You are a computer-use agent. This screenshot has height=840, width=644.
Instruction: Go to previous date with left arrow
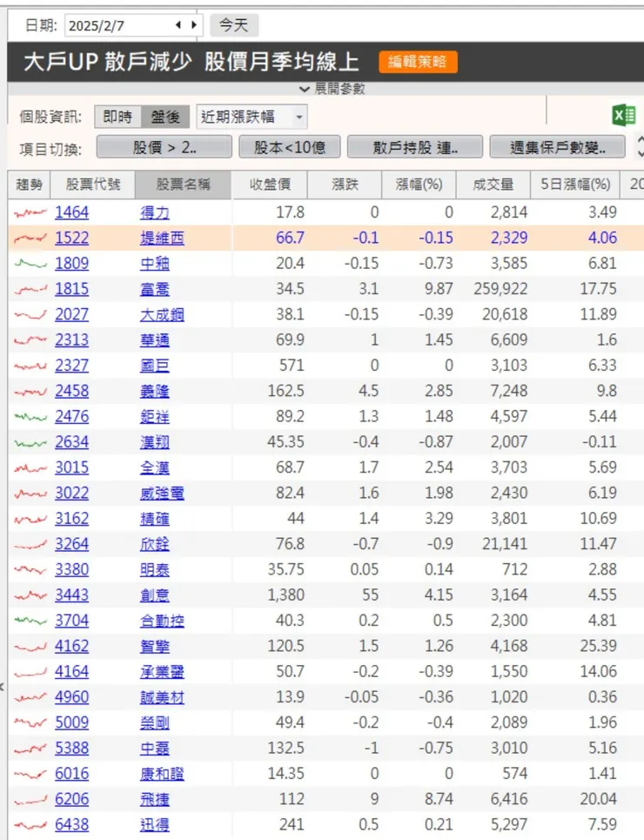(x=178, y=24)
